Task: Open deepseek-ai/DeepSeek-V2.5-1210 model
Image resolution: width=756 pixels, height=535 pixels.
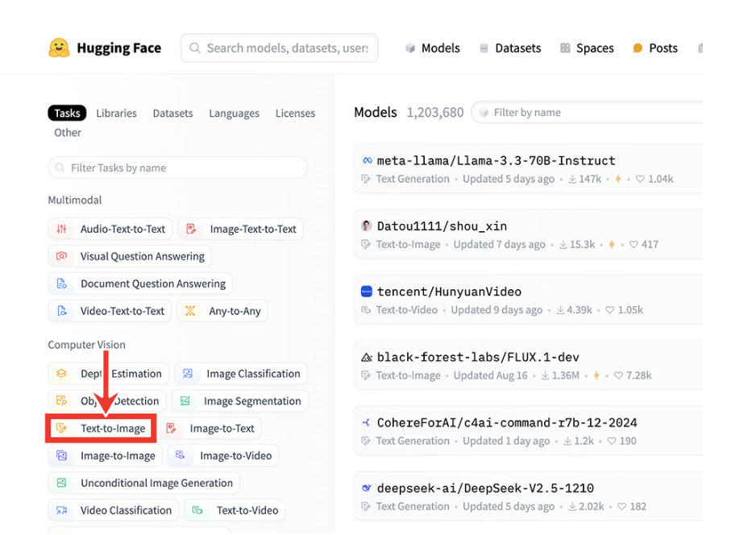Action: click(485, 488)
